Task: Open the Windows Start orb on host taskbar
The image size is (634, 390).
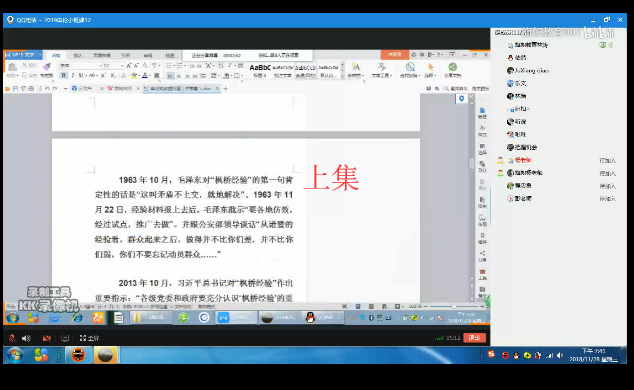Action: [x=15, y=355]
